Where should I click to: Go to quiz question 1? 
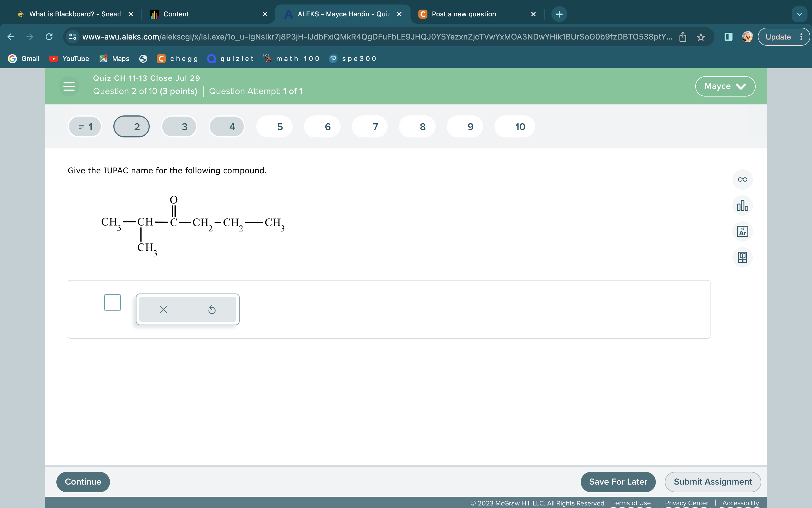85,127
